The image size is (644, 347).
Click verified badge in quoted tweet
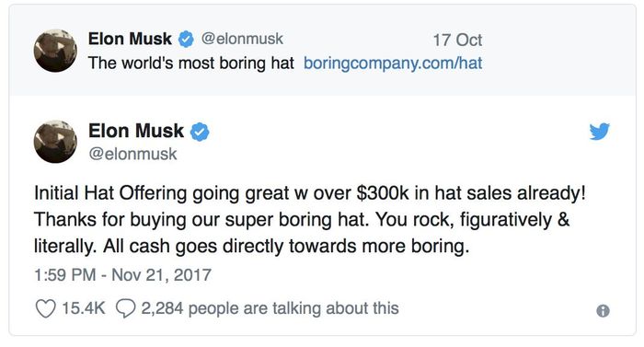[186, 40]
